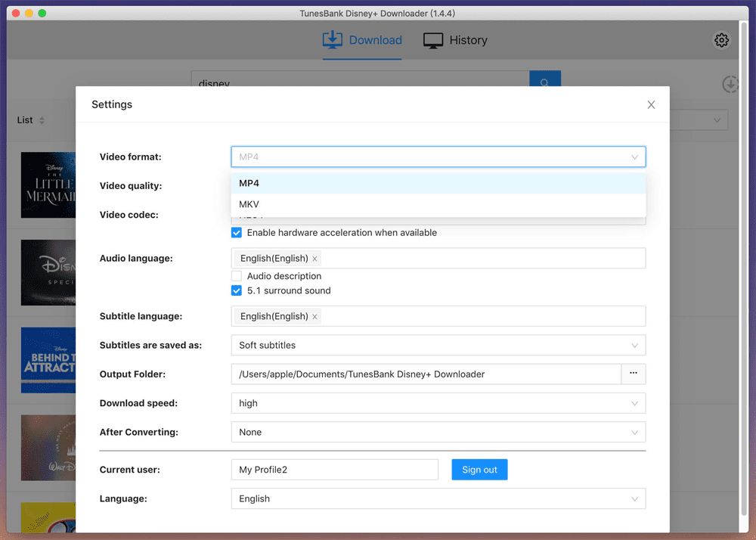Open the Download speed dropdown
756x540 pixels.
[x=438, y=403]
